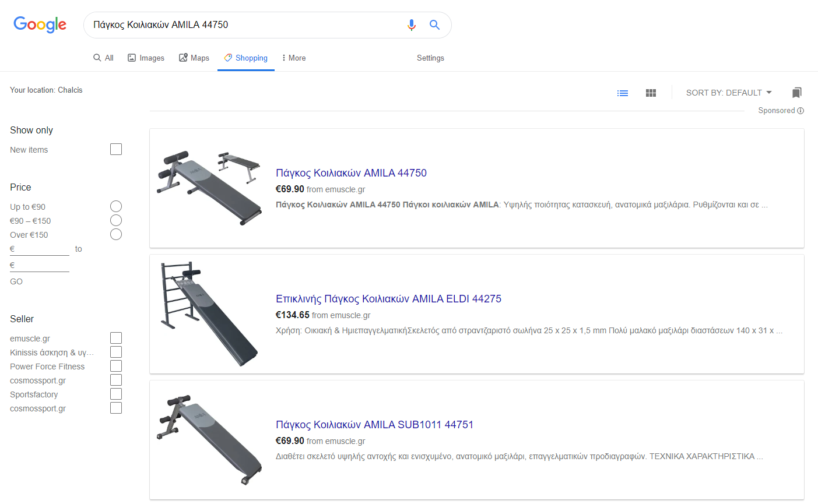The width and height of the screenshot is (818, 504).
Task: Open the Images tab
Action: coord(146,58)
